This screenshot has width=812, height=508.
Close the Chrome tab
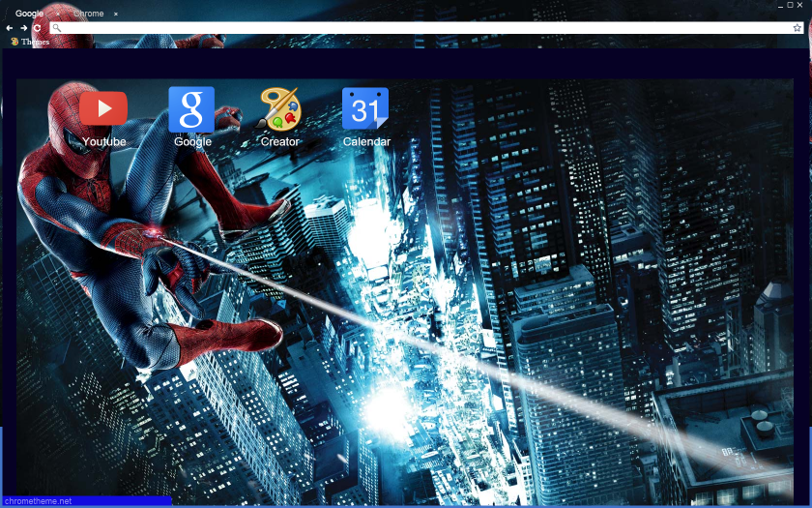coord(115,14)
